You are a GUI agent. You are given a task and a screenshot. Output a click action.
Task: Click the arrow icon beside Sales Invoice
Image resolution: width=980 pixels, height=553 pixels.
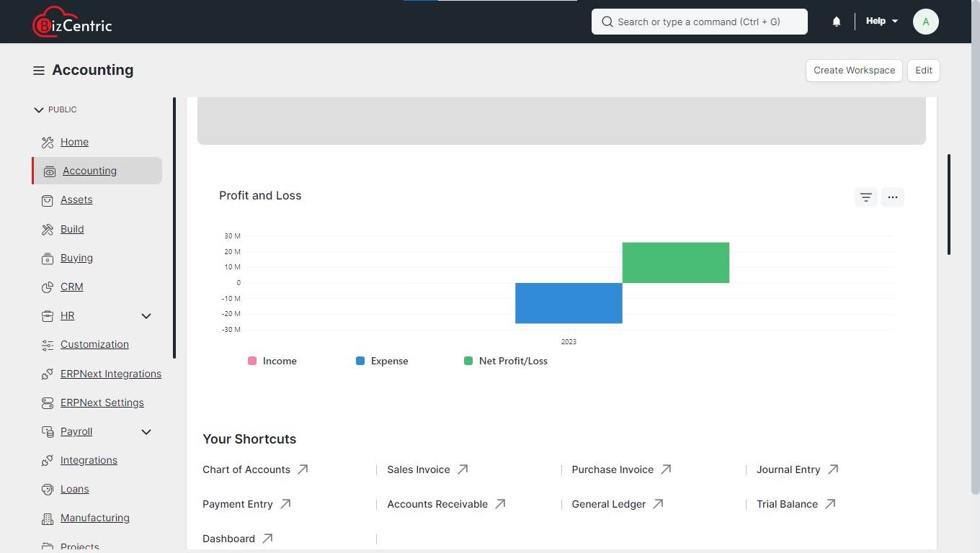pyautogui.click(x=463, y=469)
